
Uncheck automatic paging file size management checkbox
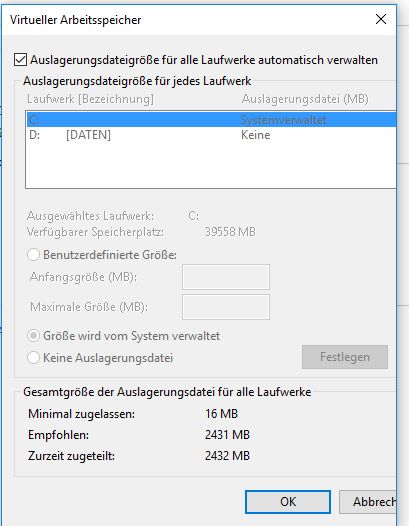[20, 60]
